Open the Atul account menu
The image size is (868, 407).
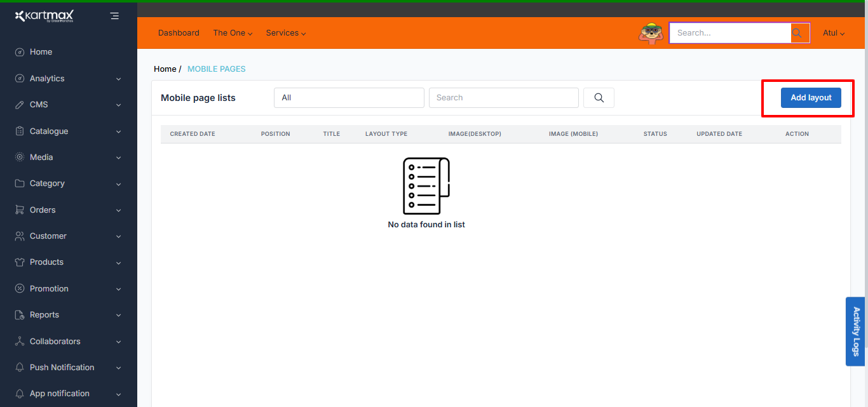pos(833,32)
